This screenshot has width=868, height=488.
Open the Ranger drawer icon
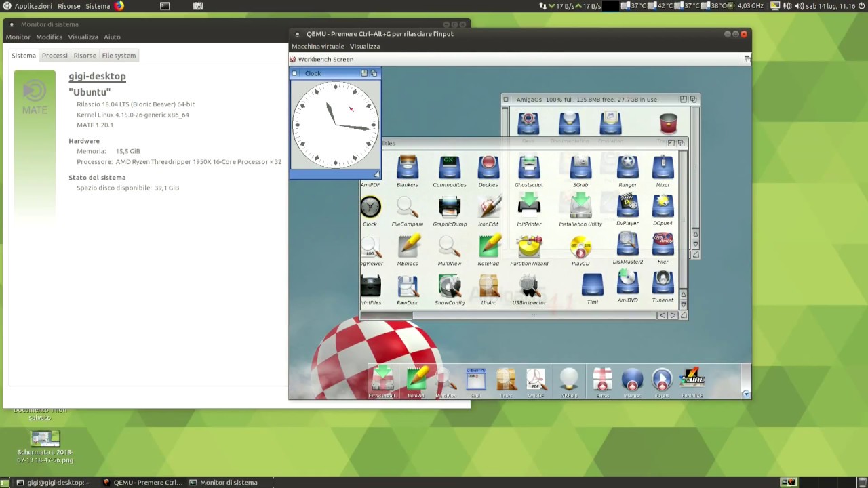pos(627,167)
